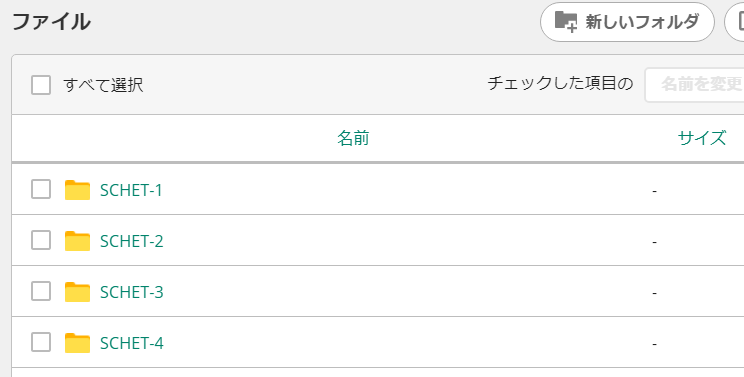The width and height of the screenshot is (744, 377).
Task: Check the SCHET-2 checkbox
Action: [41, 240]
